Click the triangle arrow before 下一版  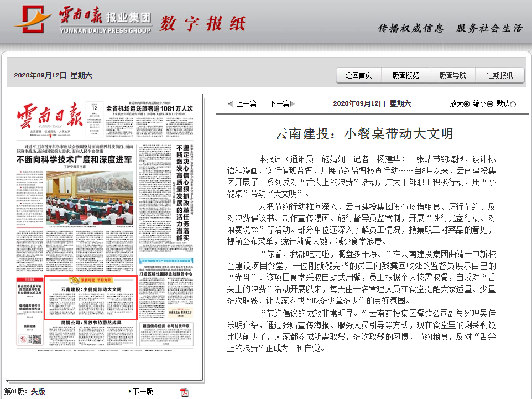pyautogui.click(x=130, y=391)
